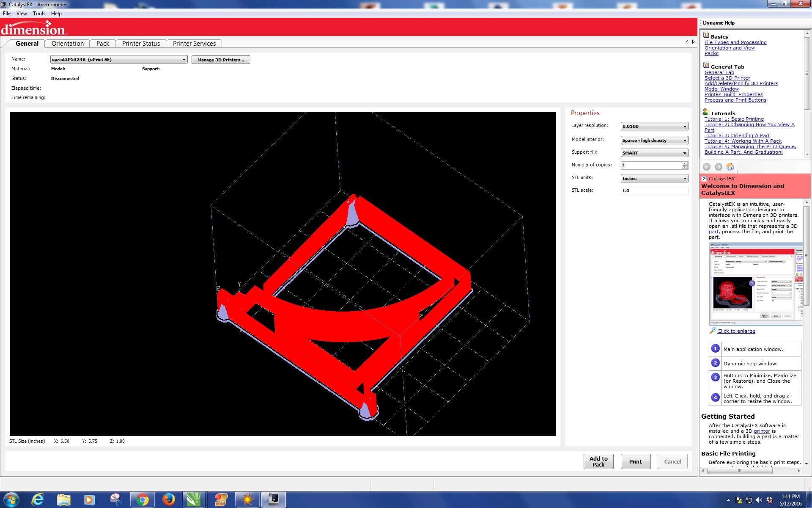Switch to CorelDRAW in taskbar
The height and width of the screenshot is (508, 812).
point(194,500)
